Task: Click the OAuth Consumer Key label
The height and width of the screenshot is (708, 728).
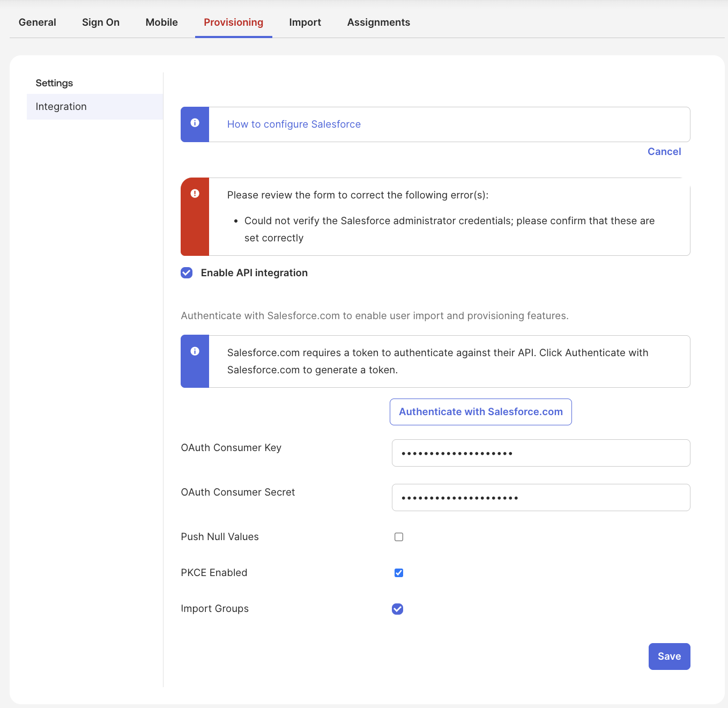Action: pos(231,448)
